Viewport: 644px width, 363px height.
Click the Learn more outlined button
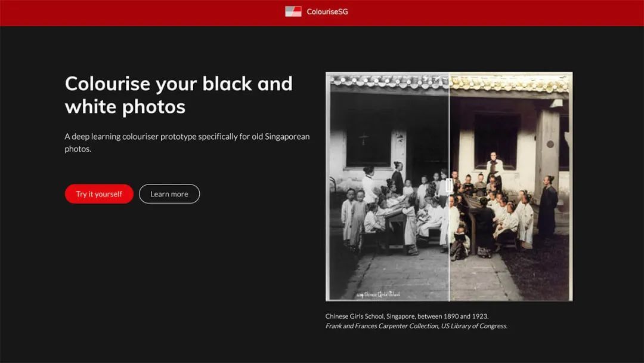(x=169, y=194)
